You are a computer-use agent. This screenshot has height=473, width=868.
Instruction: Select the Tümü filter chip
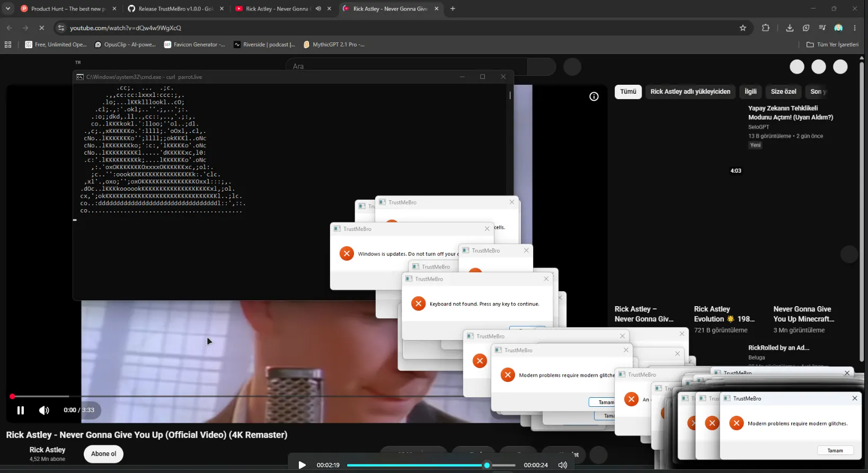pyautogui.click(x=628, y=92)
